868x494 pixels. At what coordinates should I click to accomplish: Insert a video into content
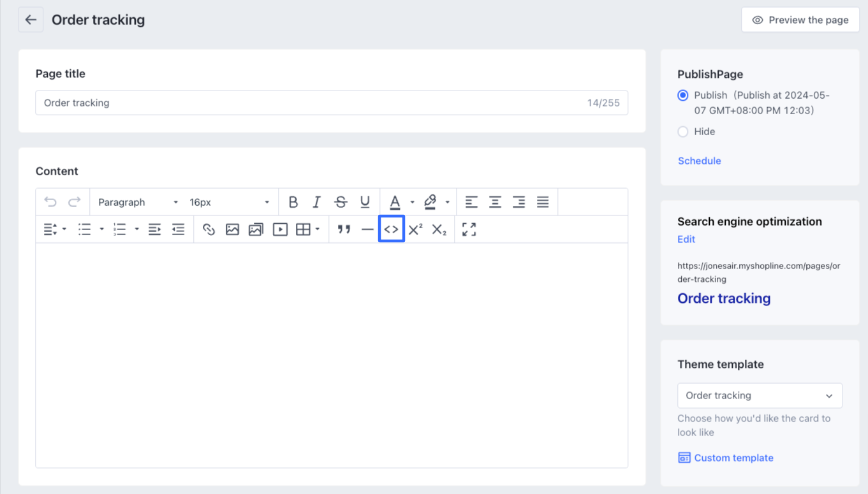pyautogui.click(x=280, y=229)
